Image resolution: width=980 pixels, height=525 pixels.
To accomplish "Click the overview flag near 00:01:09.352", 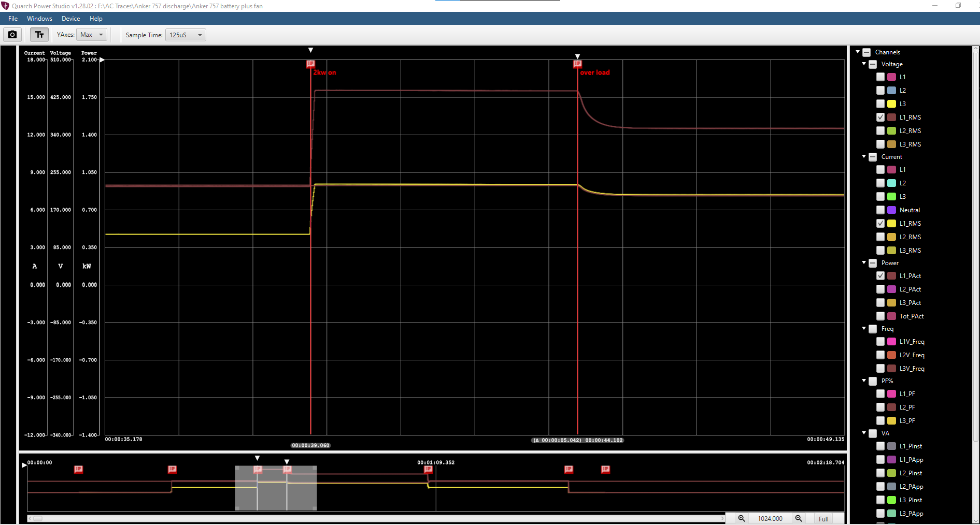I will (x=428, y=469).
